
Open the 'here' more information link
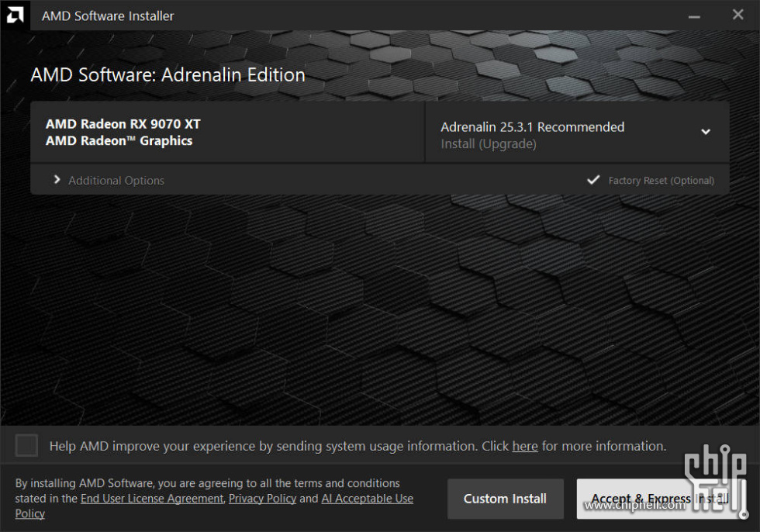[x=525, y=446]
